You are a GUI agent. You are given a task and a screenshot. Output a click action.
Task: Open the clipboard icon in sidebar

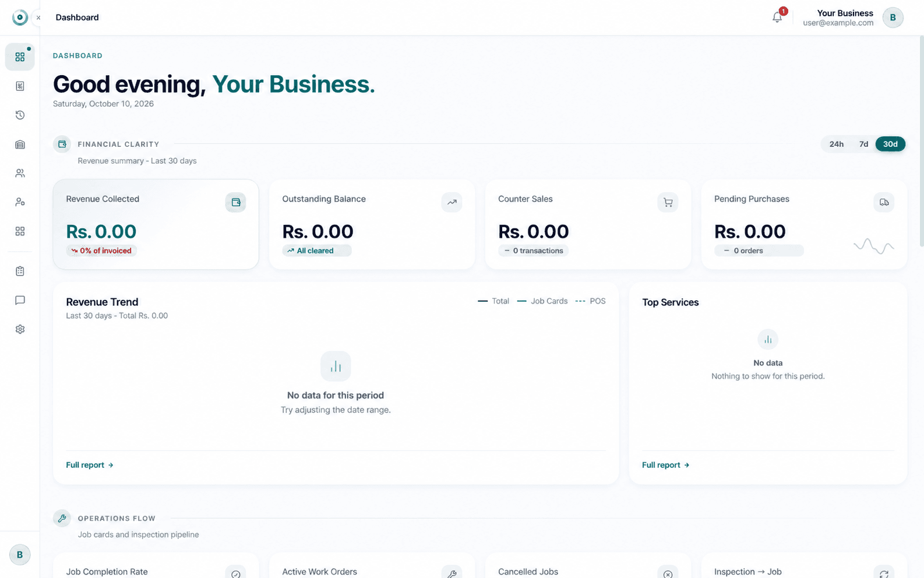[20, 271]
